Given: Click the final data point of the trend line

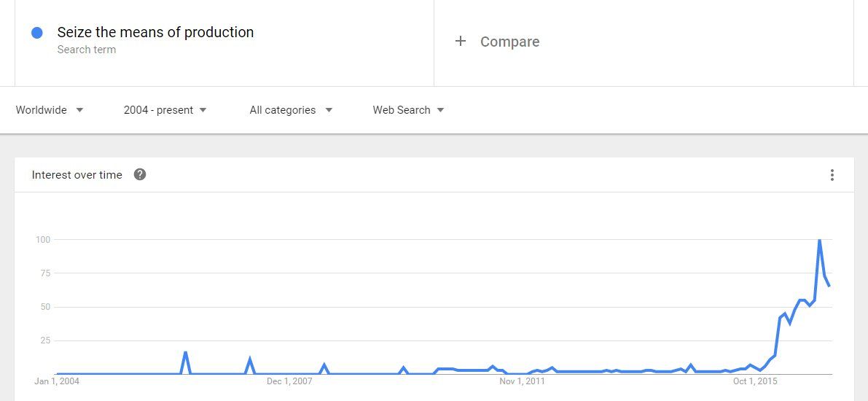Looking at the screenshot, I should click(x=829, y=286).
